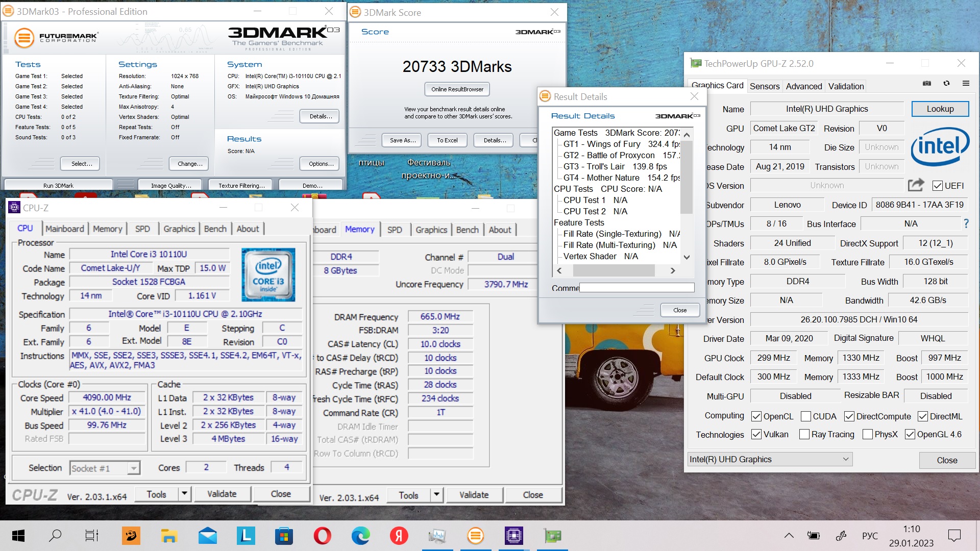Toggle OpenGL 4.6 checkbox
This screenshot has height=551, width=980.
910,434
